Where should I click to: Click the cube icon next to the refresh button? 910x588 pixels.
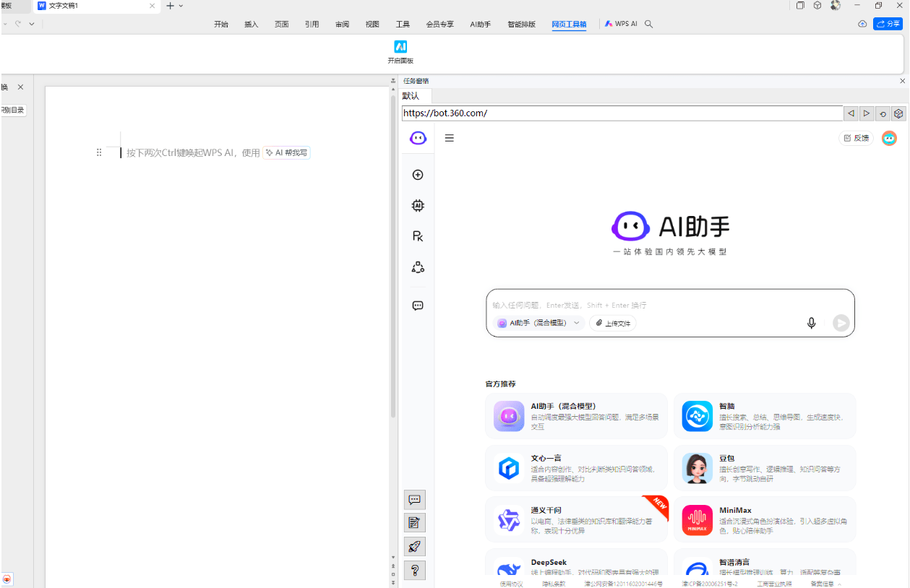898,113
